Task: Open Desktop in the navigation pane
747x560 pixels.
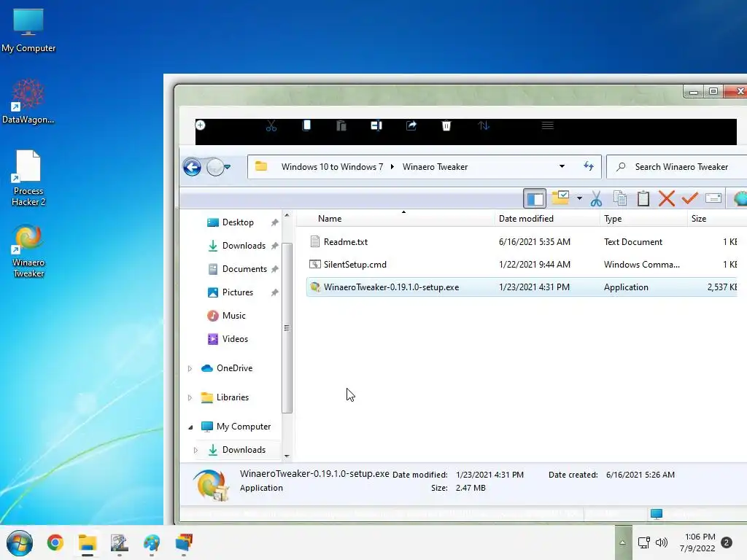Action: pos(238,222)
